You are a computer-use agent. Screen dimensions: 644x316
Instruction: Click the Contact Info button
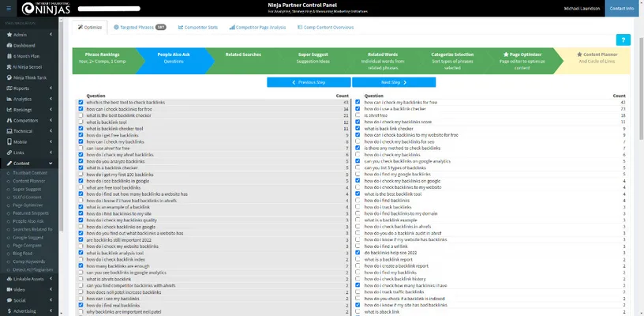point(621,9)
